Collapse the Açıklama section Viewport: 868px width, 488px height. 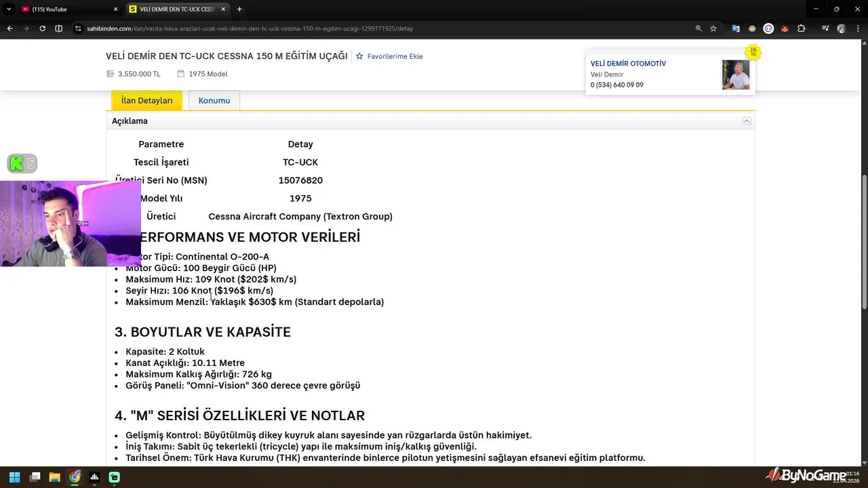747,121
